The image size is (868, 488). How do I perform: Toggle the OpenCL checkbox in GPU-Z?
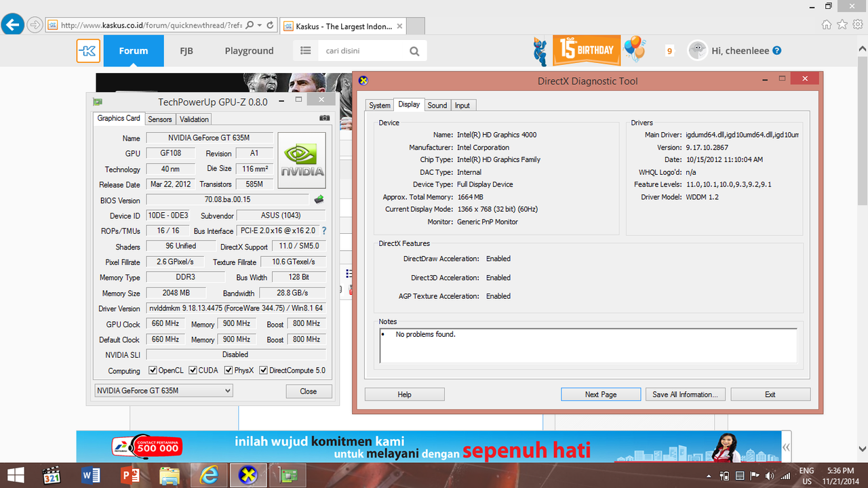point(153,371)
